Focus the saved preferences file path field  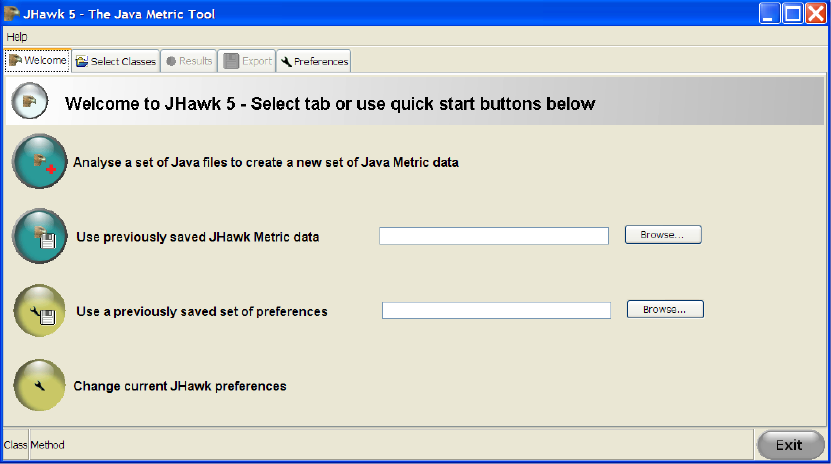(x=496, y=311)
